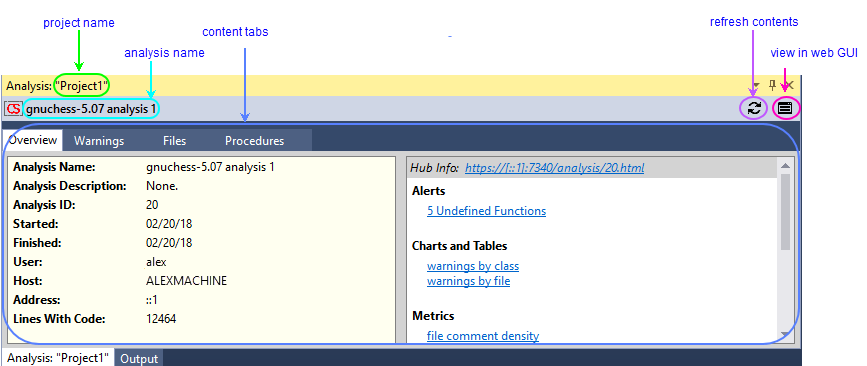Click the Charts and Tables heading

459,246
